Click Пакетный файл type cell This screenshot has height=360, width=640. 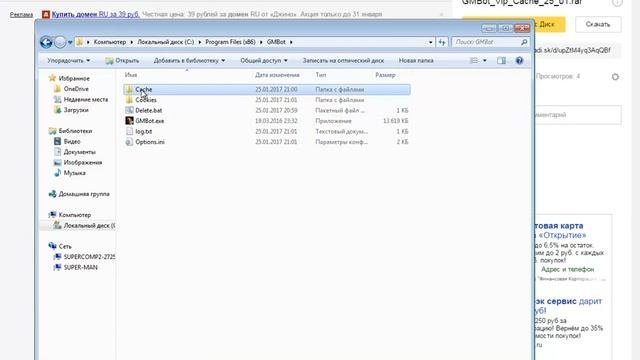pos(340,111)
